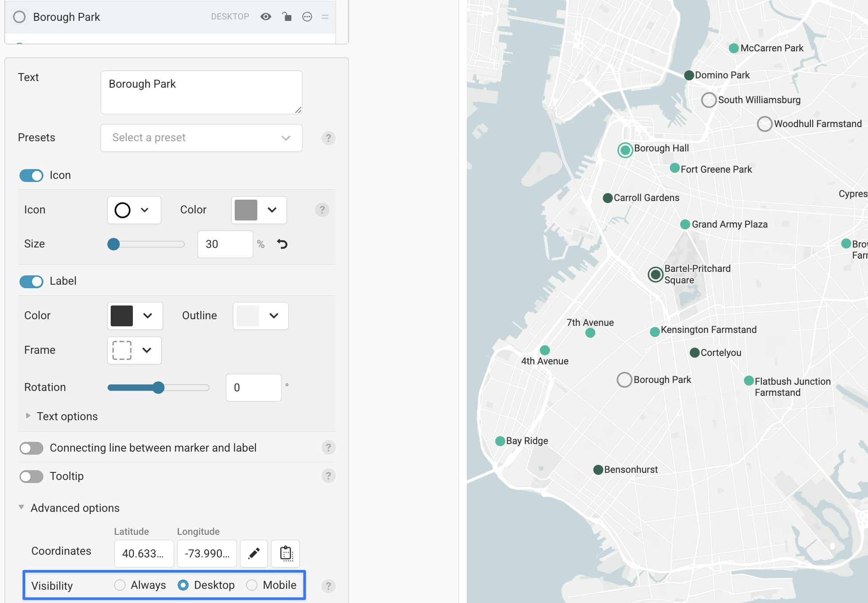The height and width of the screenshot is (603, 868).
Task: Click help icon next to Presets
Action: coord(328,138)
